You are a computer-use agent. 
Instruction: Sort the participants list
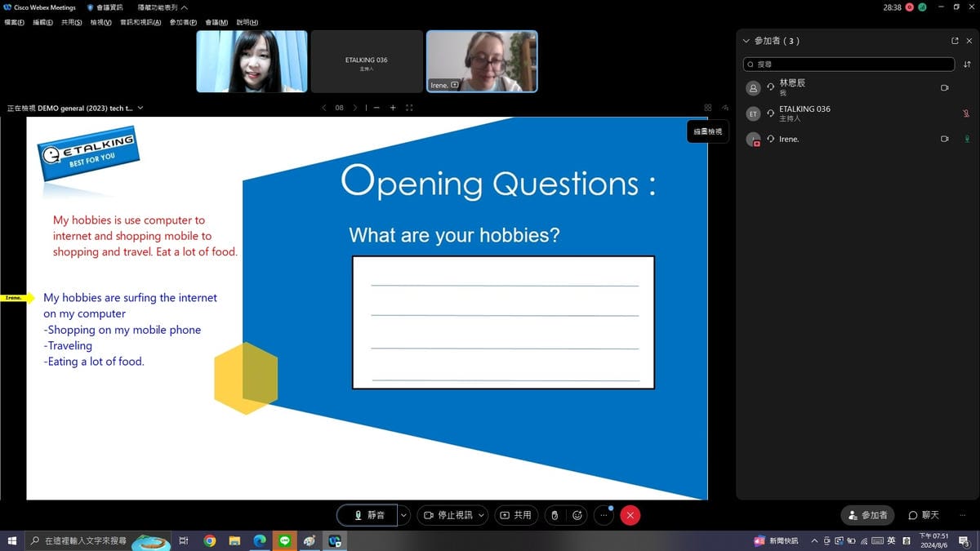click(968, 64)
